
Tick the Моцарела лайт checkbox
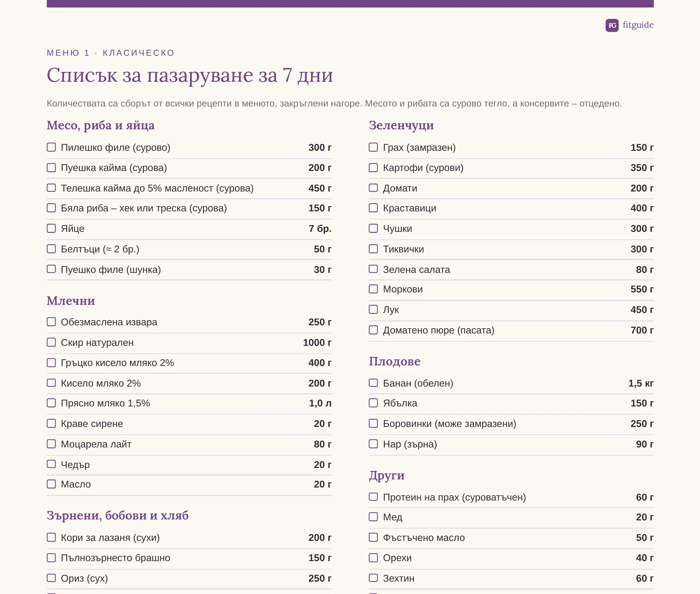[x=51, y=444]
